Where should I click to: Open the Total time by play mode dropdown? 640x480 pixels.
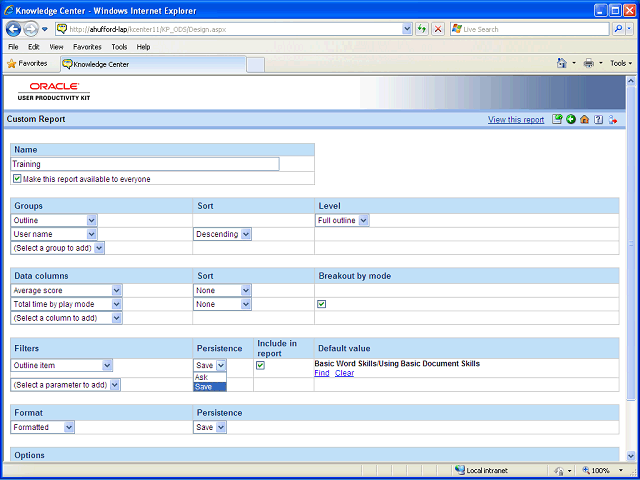(67, 304)
